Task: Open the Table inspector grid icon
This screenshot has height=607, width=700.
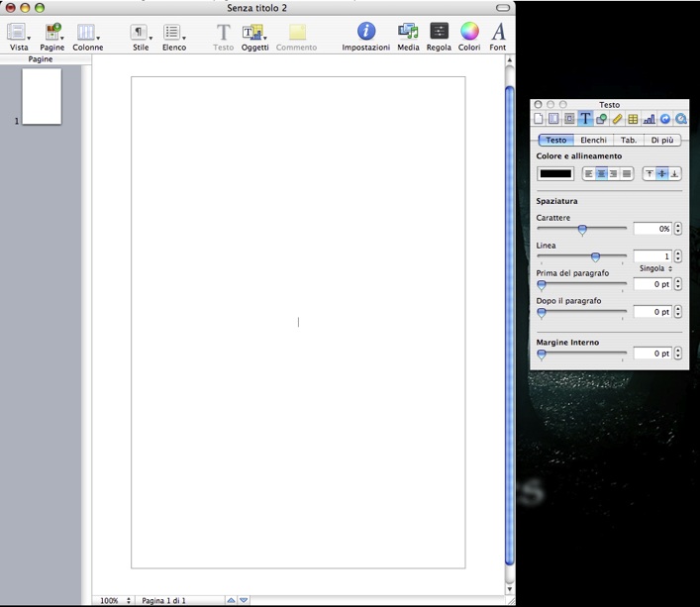Action: click(633, 119)
